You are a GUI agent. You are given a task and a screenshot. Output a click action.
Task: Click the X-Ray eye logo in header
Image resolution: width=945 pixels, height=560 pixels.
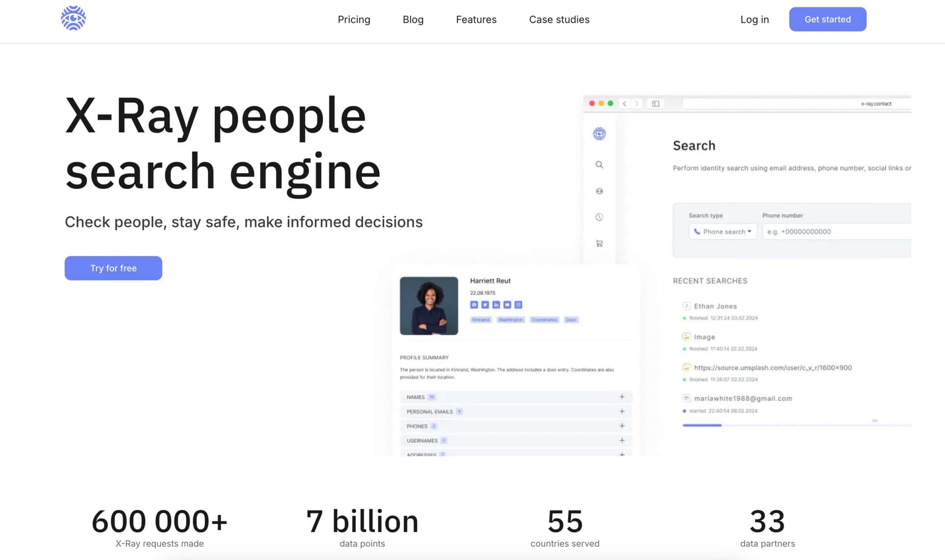pos(73,19)
